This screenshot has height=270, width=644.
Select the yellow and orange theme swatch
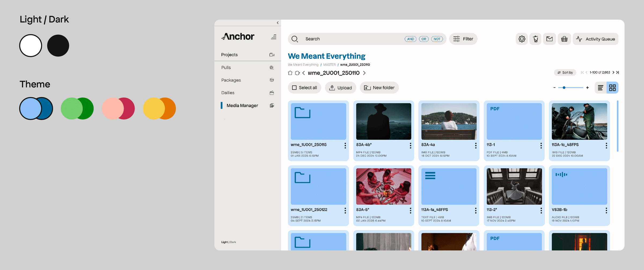pyautogui.click(x=159, y=108)
